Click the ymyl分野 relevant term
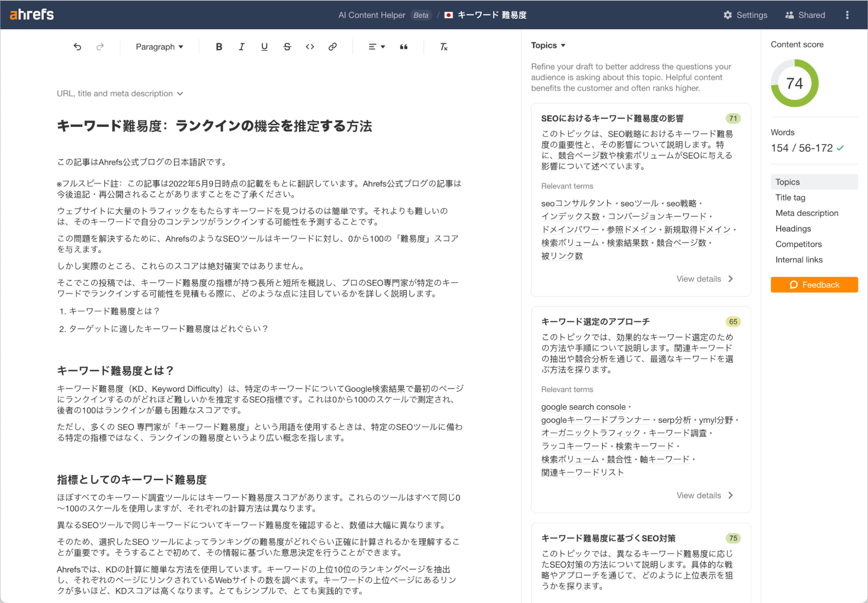Viewport: 868px width, 603px height. [x=716, y=420]
